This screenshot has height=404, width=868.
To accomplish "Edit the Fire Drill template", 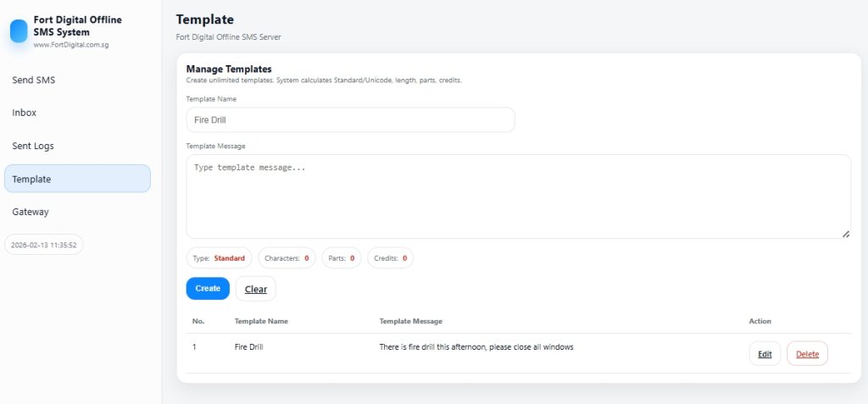I will pos(765,354).
